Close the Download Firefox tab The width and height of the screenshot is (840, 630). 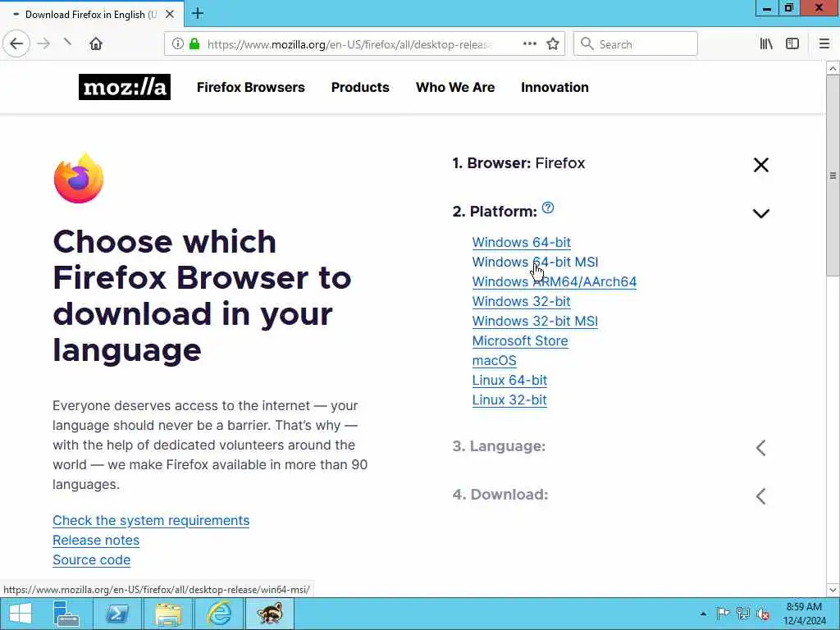(170, 15)
